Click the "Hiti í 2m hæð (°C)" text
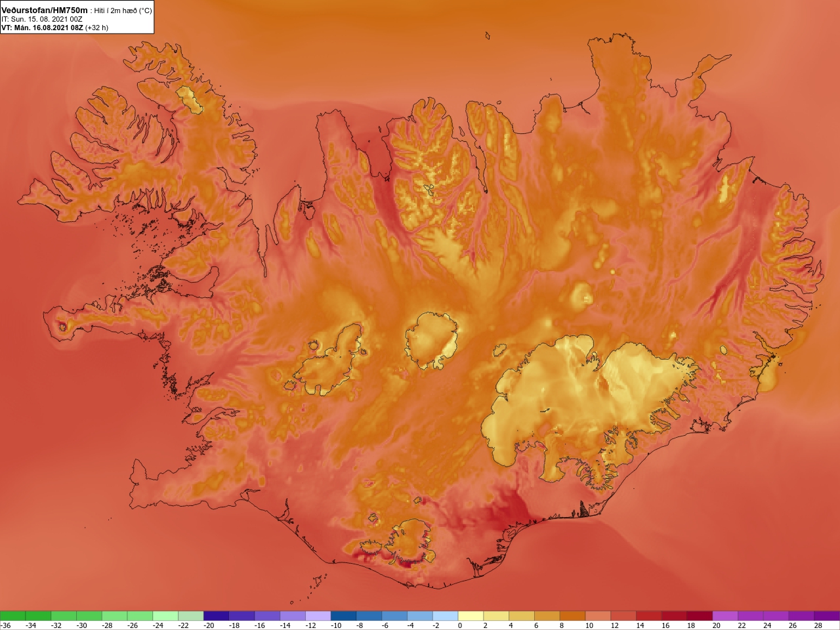 tap(123, 11)
